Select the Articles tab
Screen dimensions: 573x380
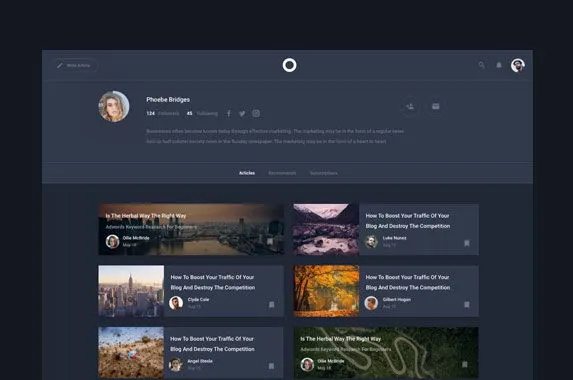(247, 173)
